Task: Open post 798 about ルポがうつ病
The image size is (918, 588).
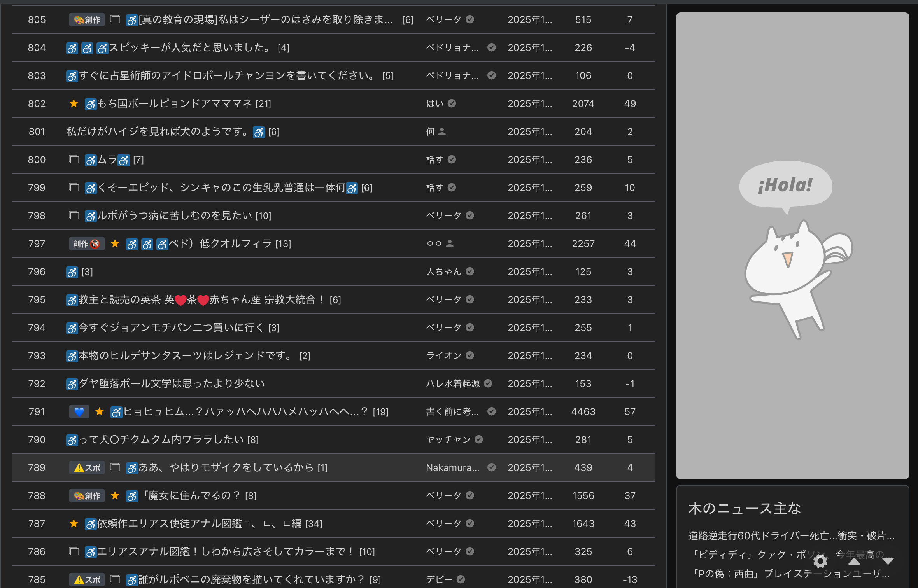Action: click(175, 216)
